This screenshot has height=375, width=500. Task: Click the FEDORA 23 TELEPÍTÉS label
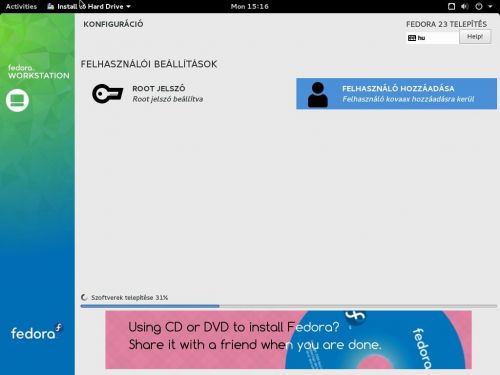pos(446,24)
